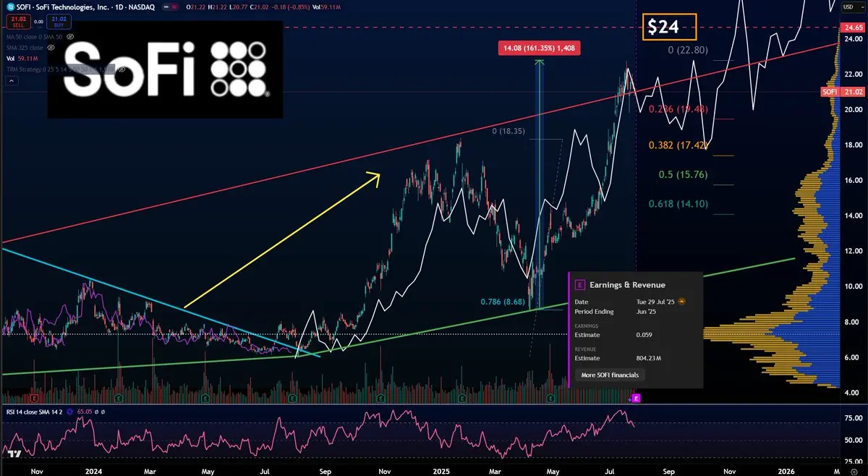Click the Vol59.11M value in the header

326,7
